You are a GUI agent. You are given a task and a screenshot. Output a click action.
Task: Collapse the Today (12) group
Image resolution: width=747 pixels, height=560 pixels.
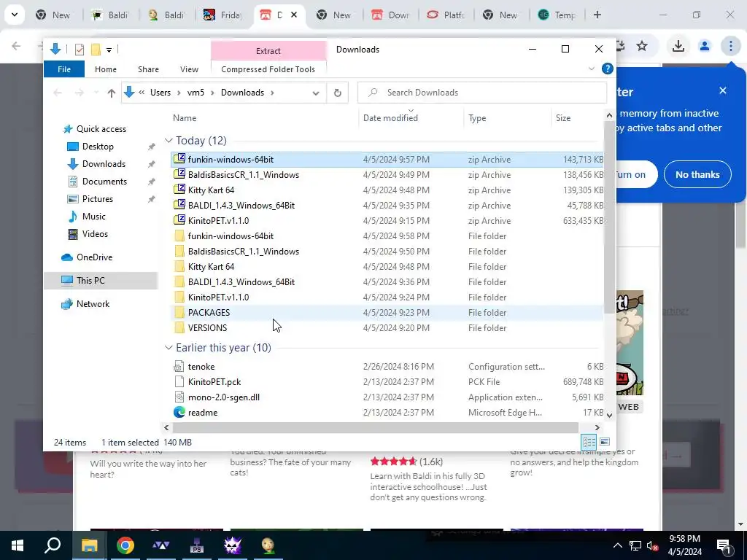pos(169,141)
